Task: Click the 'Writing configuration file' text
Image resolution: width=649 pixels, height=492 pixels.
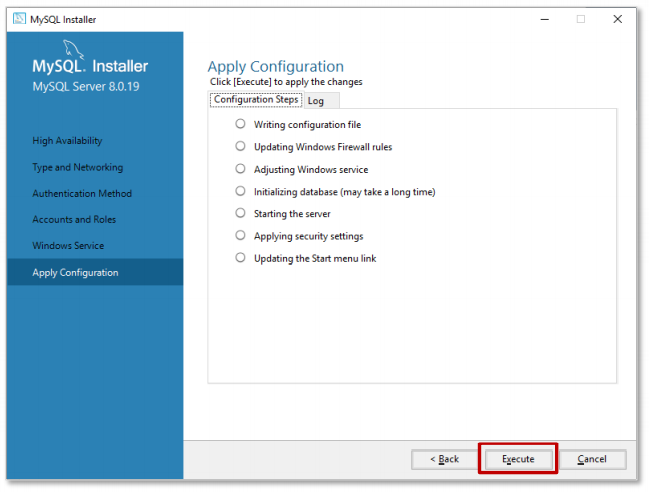Action: coord(308,125)
